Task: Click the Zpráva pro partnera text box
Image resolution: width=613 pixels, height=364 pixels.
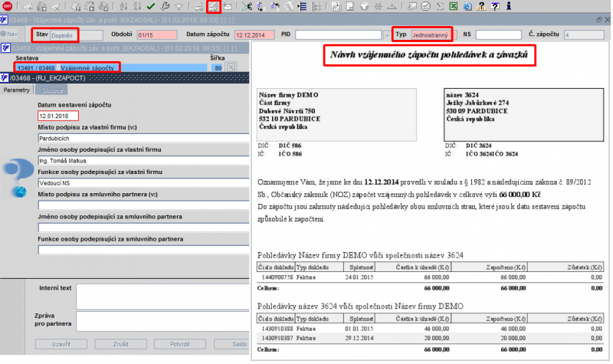Action: pyautogui.click(x=162, y=321)
